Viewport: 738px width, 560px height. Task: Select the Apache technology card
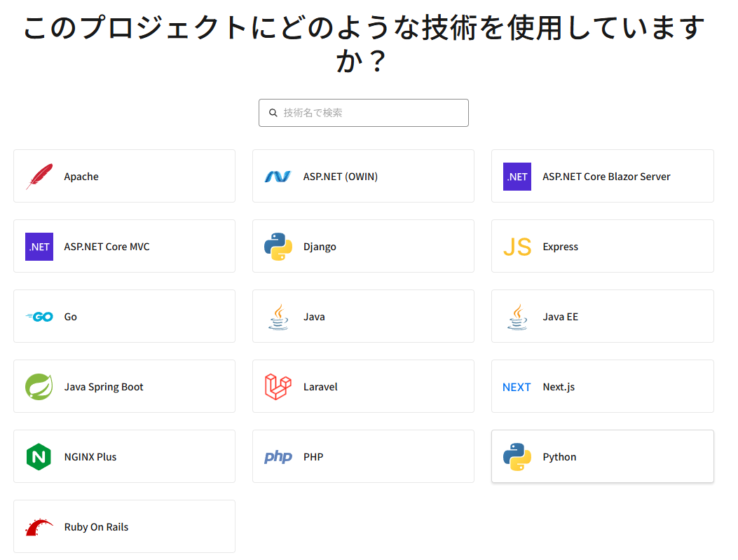(124, 177)
